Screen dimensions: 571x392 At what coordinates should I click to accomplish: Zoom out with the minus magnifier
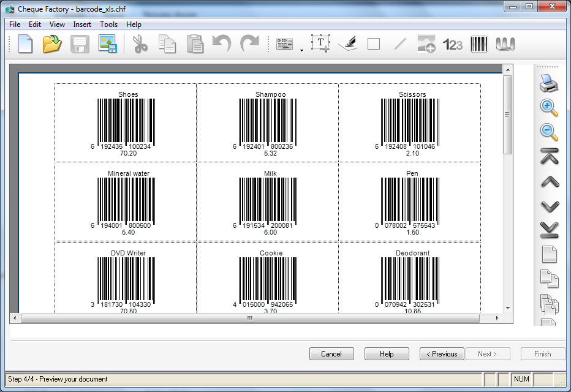tap(549, 132)
